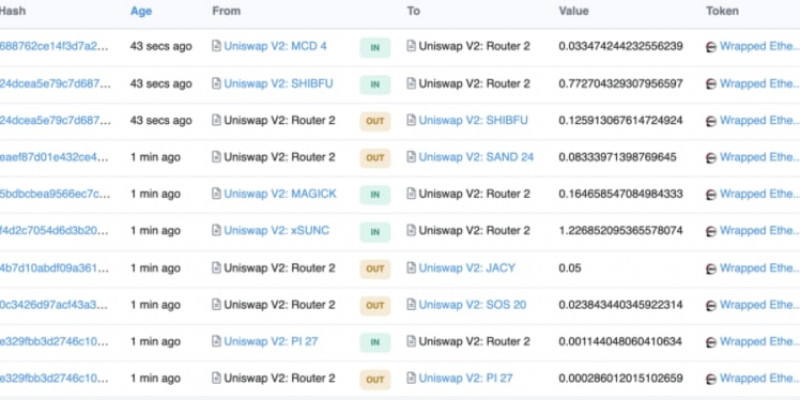
Task: Open the Uniswap V2: SOS 20 address
Action: point(472,305)
